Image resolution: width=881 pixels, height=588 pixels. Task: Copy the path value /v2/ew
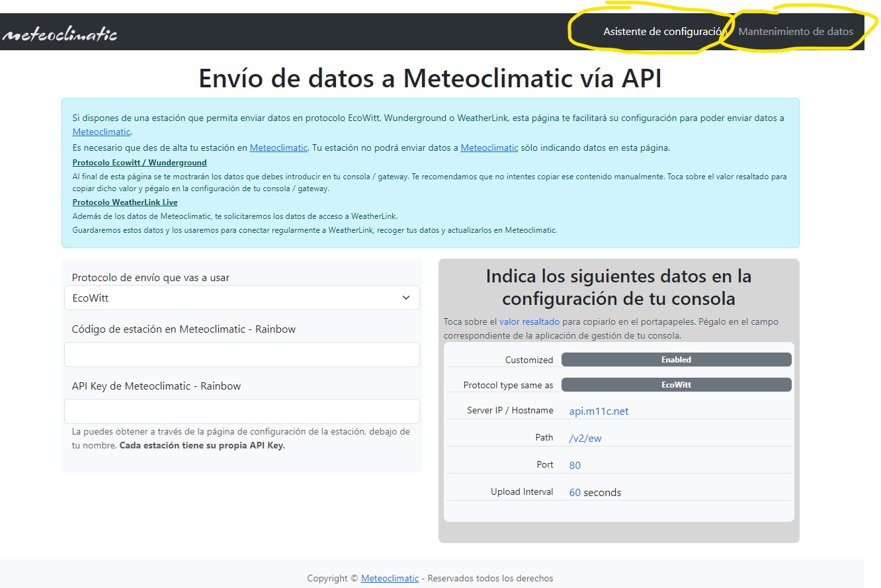click(585, 438)
